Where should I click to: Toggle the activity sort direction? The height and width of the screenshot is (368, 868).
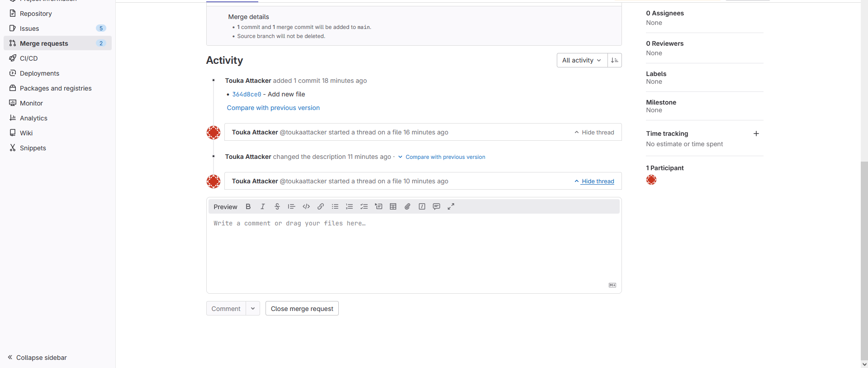[x=614, y=60]
